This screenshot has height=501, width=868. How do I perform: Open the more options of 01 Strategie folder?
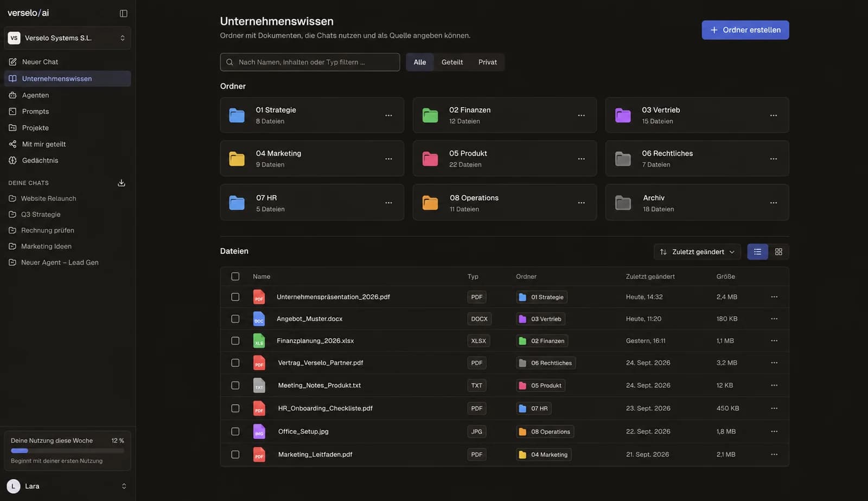point(388,115)
